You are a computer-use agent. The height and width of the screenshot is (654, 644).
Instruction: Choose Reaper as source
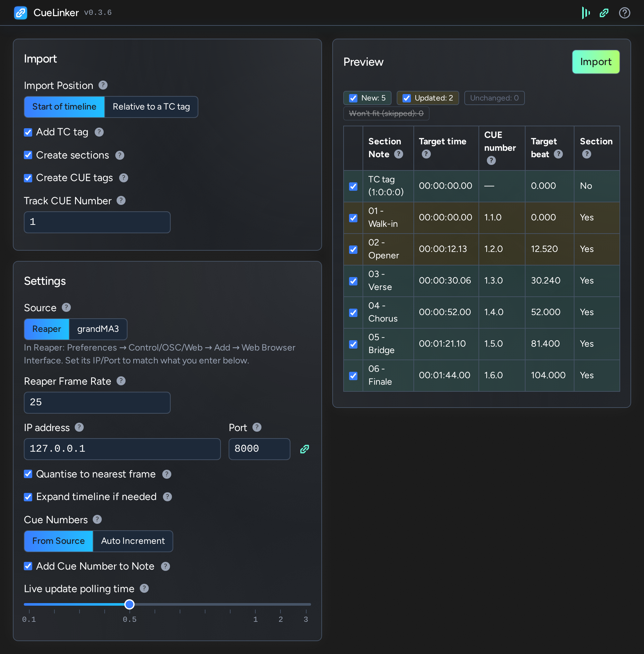47,329
